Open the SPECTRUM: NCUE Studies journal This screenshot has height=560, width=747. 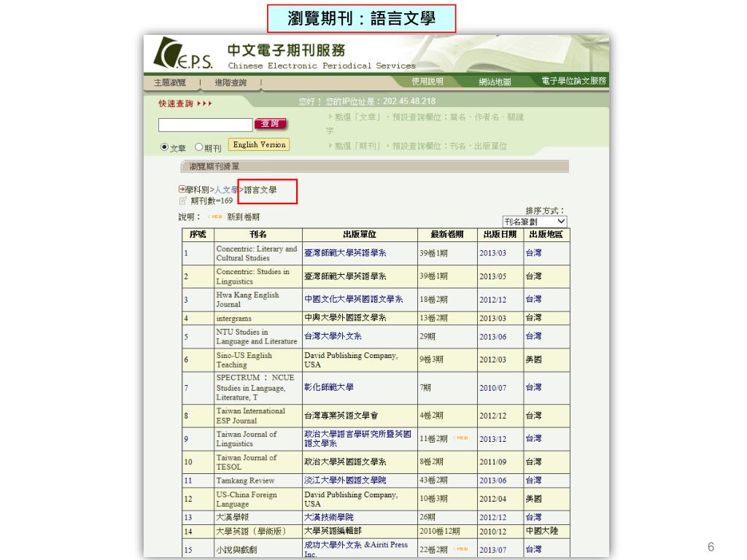tap(255, 388)
